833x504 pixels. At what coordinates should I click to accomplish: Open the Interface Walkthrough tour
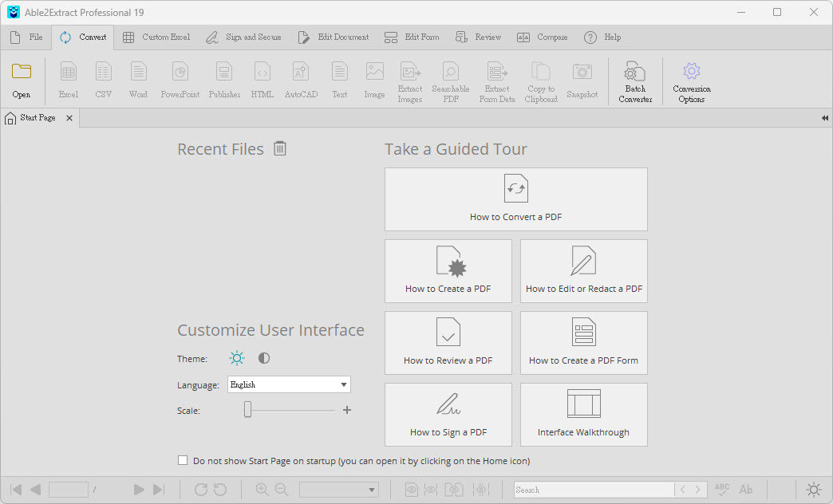click(583, 415)
